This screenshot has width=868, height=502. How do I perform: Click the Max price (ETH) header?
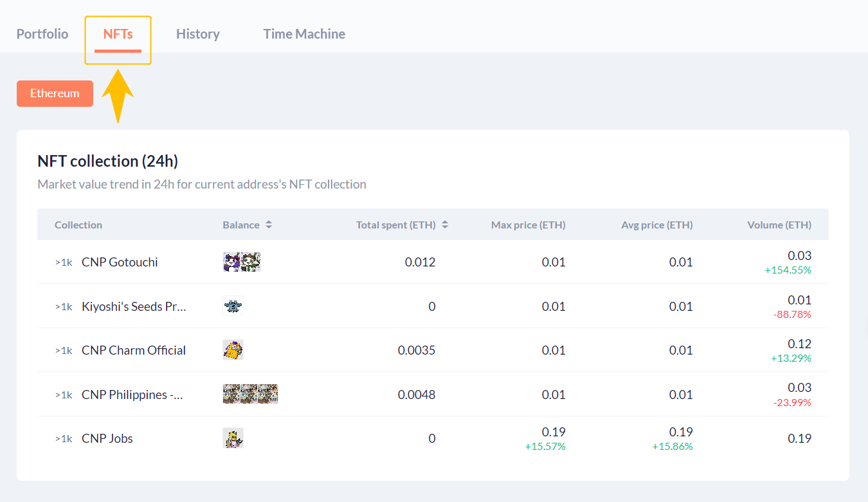(x=529, y=225)
